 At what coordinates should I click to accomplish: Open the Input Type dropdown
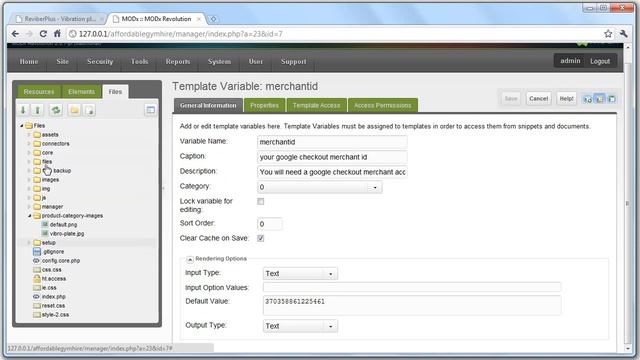[x=330, y=273]
